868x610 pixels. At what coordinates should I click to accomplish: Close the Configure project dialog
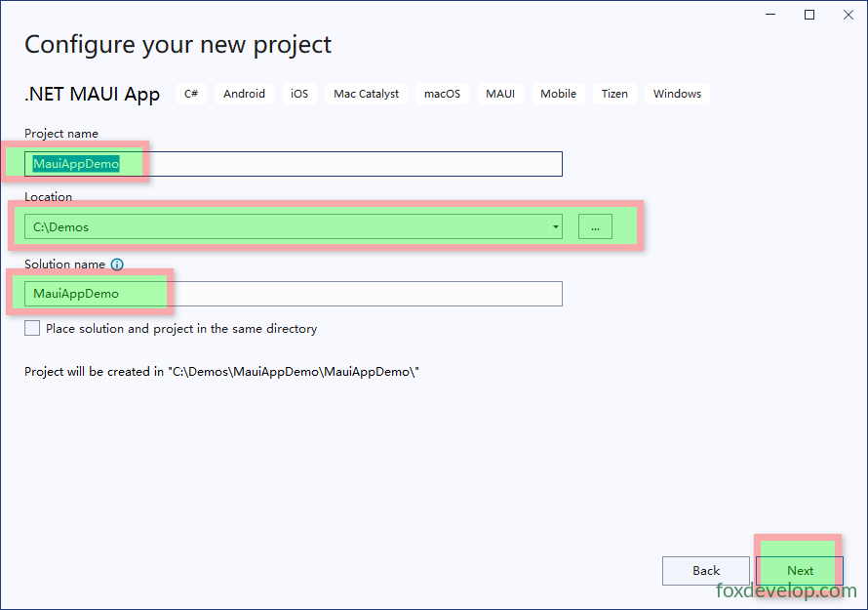[x=848, y=15]
